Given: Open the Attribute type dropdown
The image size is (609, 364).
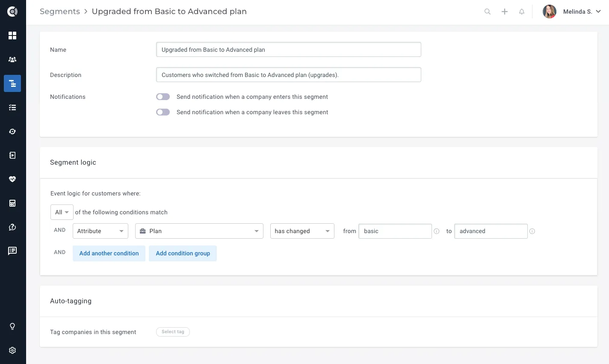Looking at the screenshot, I should (x=101, y=231).
